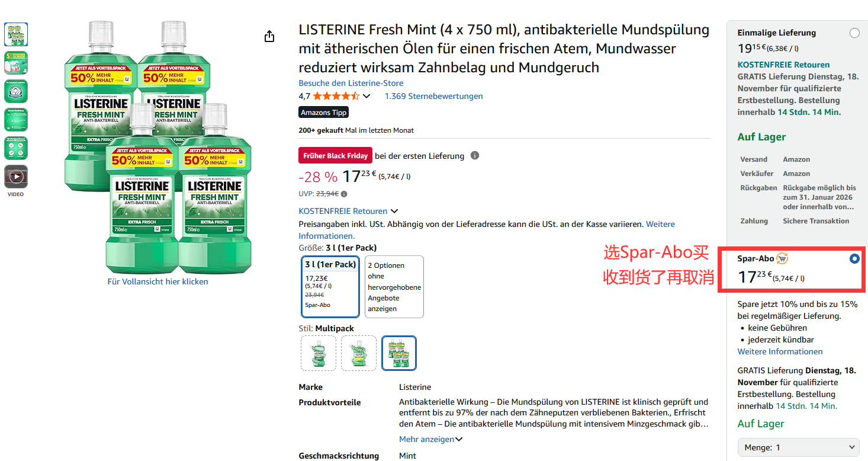Click 2 Optionen ohne hervorgehobene Angebote box

click(394, 287)
